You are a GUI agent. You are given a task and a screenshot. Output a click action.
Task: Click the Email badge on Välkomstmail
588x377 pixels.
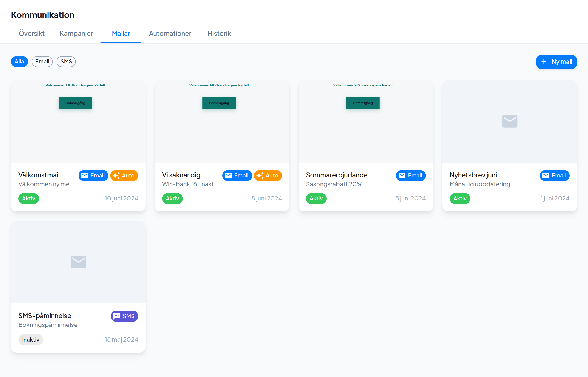tap(93, 176)
